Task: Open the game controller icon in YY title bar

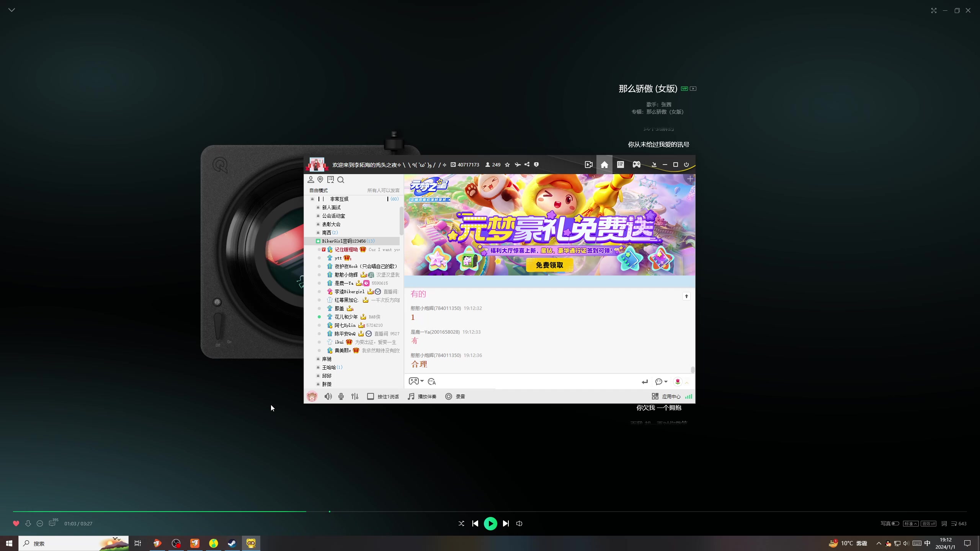Action: tap(636, 165)
